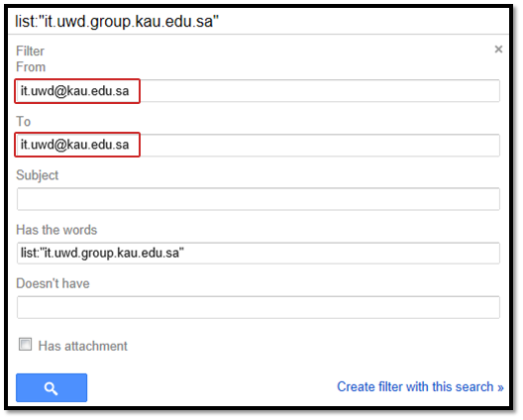This screenshot has height=420, width=523.
Task: Click the » arrows after Create filter link
Action: [x=500, y=387]
